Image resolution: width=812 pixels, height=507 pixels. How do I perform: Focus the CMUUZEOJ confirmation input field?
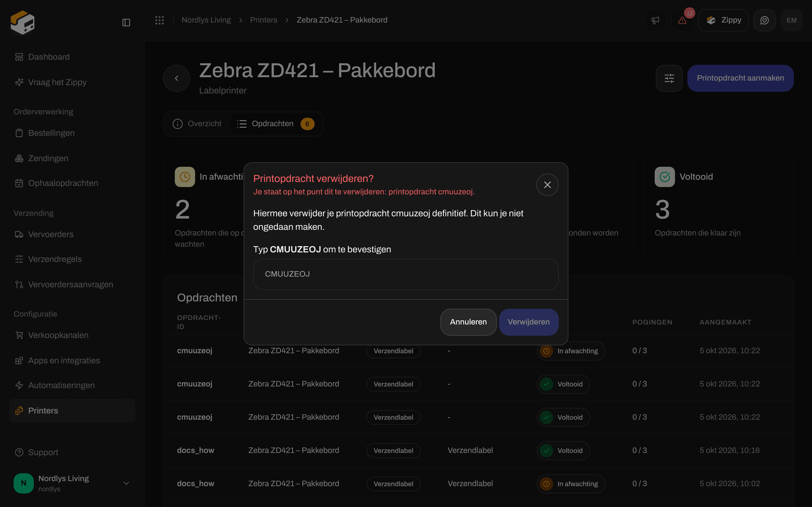pyautogui.click(x=406, y=274)
